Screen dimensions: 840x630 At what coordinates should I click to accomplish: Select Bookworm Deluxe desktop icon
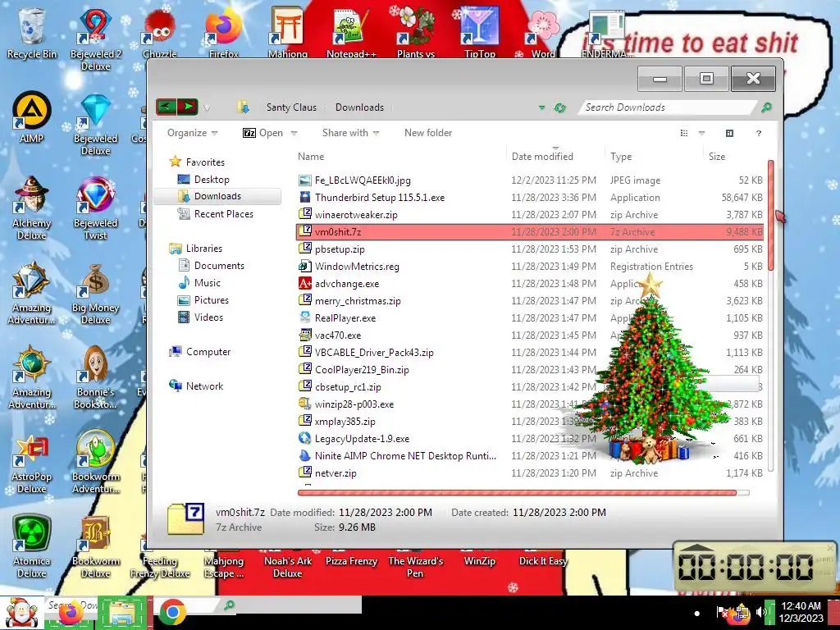point(96,546)
